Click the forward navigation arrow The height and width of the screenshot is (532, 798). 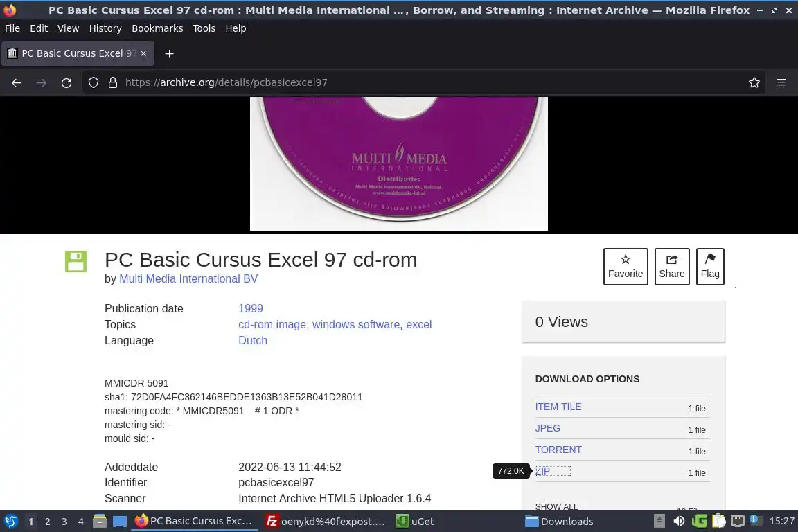42,82
